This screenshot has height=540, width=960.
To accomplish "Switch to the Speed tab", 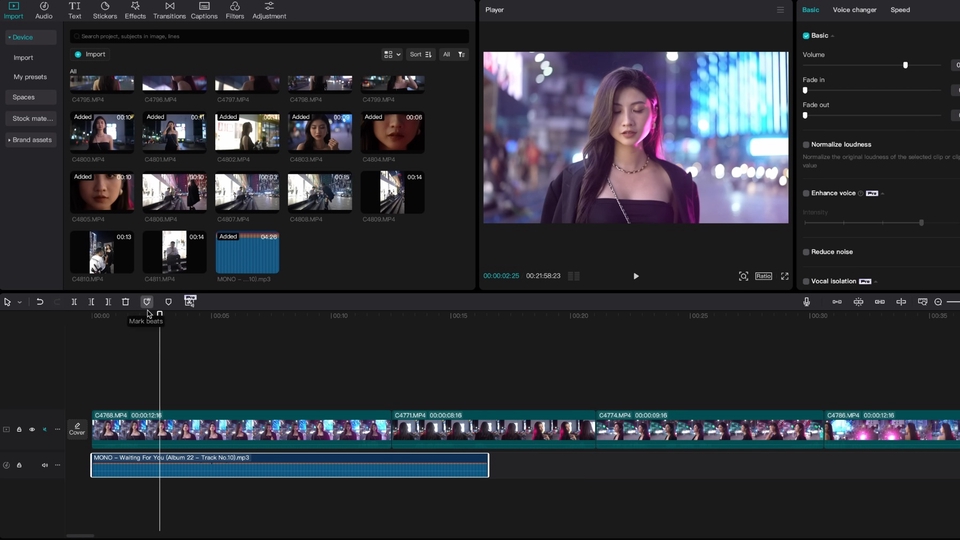I will click(x=900, y=10).
